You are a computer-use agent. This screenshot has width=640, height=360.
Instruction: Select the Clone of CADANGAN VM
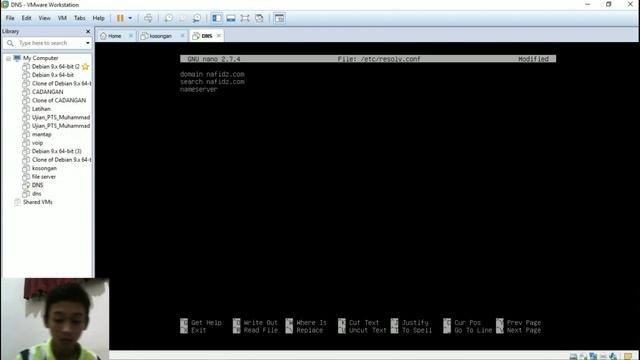59,100
